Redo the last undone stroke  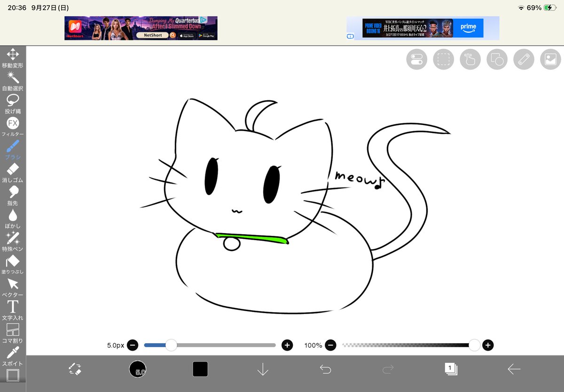(x=388, y=369)
